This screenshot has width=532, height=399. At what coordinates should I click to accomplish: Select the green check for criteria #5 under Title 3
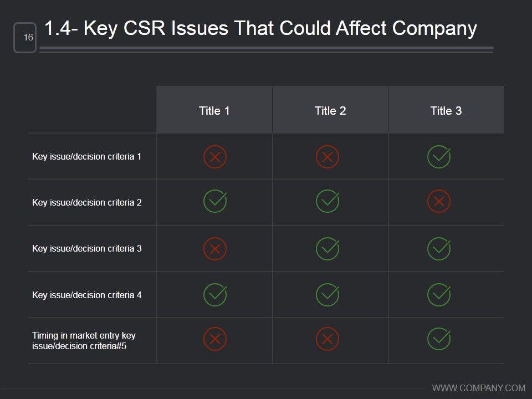click(x=439, y=339)
